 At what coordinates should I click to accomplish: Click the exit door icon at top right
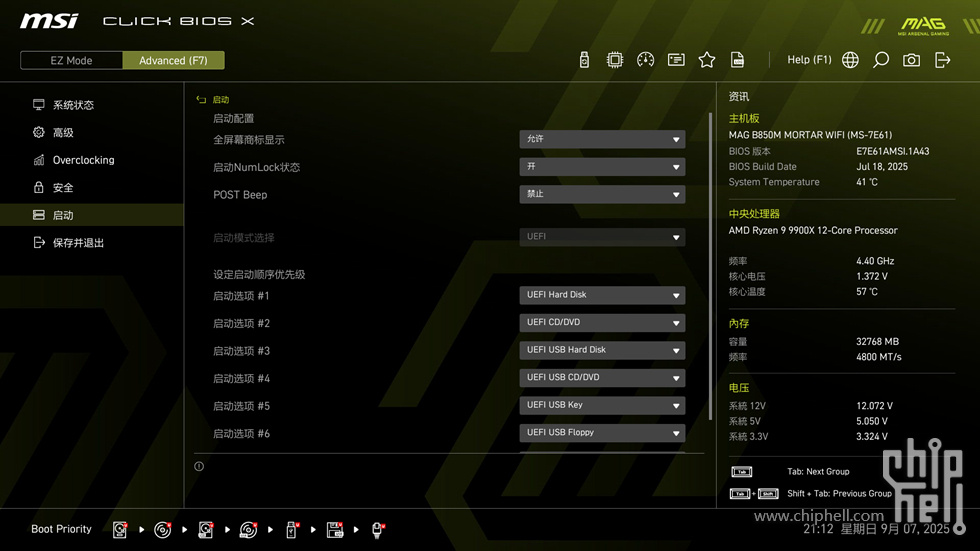coord(942,60)
